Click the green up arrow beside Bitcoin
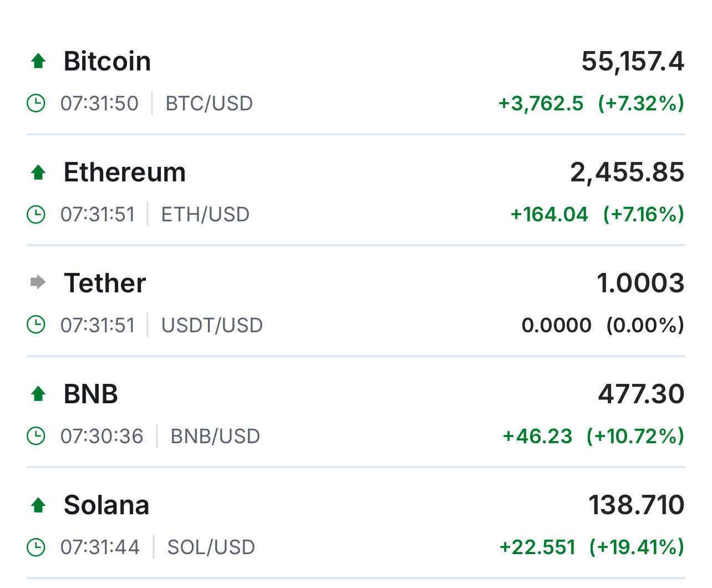Screen dimensions: 712x588 [38, 61]
